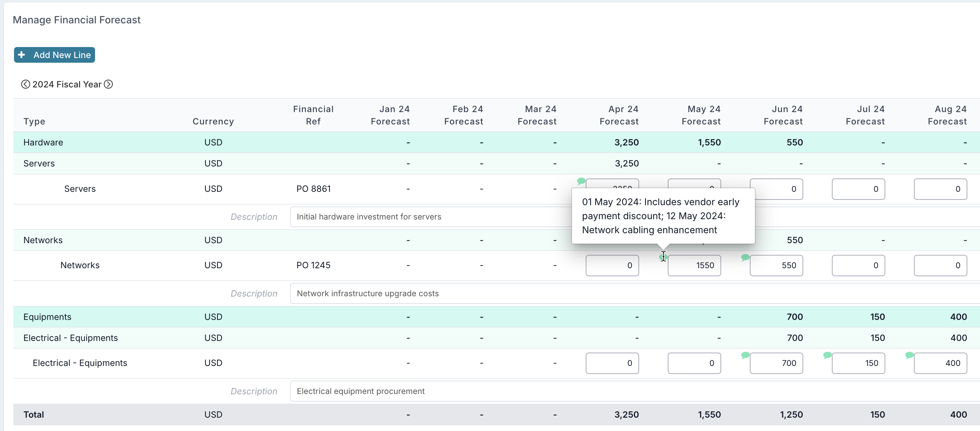This screenshot has height=431, width=980.
Task: Click the May 24 Forecast column header
Action: click(x=701, y=115)
